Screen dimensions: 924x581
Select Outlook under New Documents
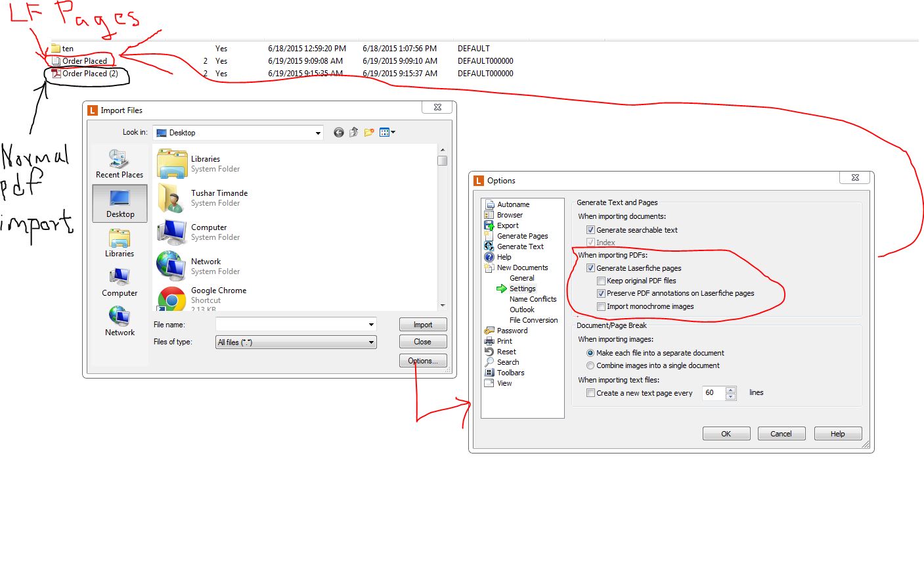[x=522, y=310]
